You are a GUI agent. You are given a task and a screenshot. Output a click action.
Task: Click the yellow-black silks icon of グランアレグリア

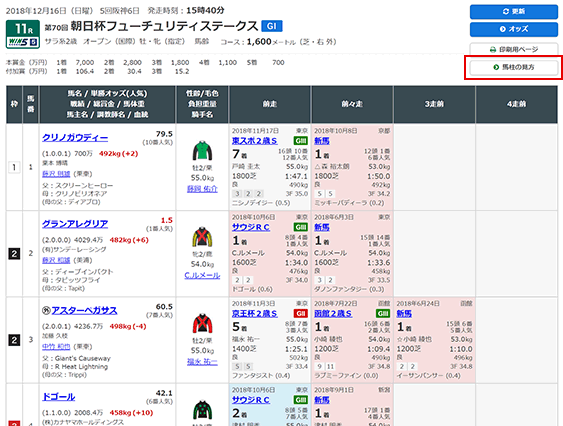(x=202, y=237)
